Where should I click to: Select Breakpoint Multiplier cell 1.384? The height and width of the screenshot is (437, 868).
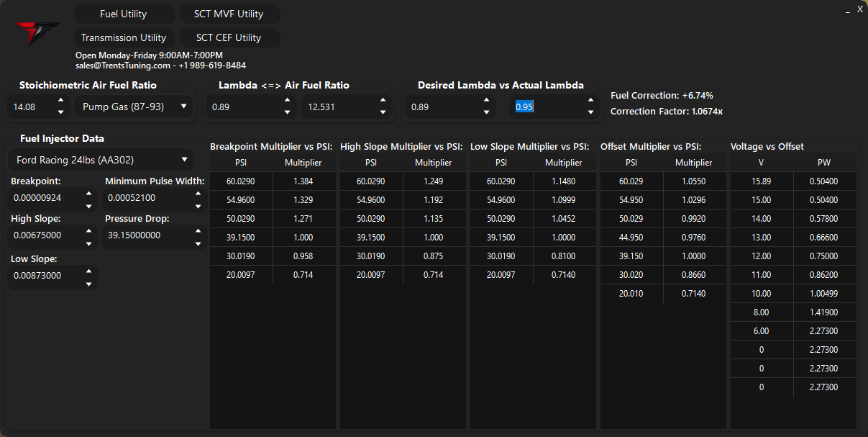[303, 181]
